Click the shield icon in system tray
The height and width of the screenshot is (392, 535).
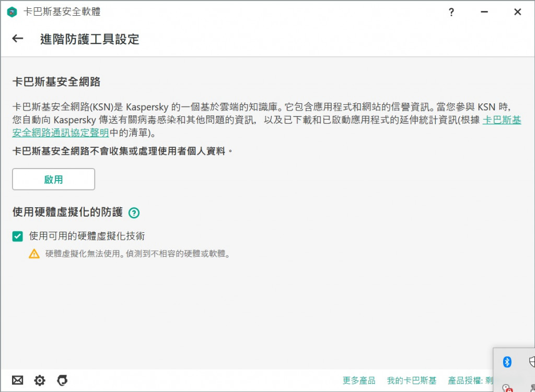pos(531,362)
